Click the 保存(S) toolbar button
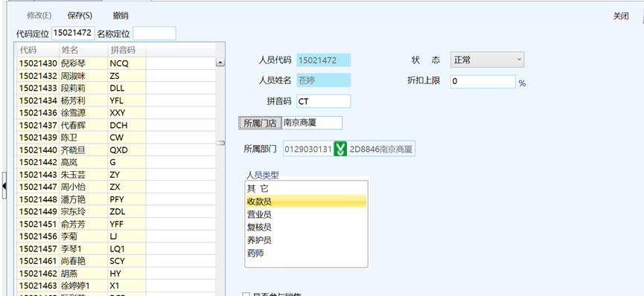Screen dimensions: 644x296 (80, 16)
